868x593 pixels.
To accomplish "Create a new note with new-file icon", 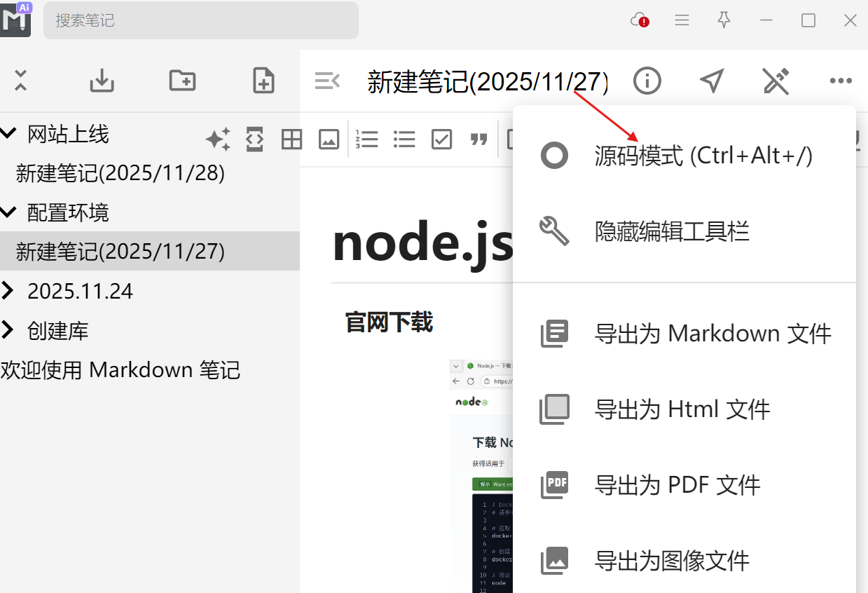I will click(x=263, y=80).
